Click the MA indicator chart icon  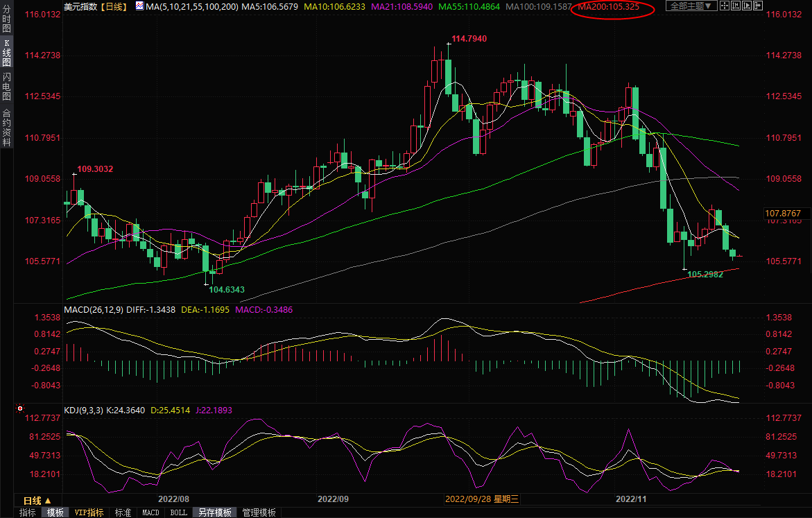tap(139, 6)
